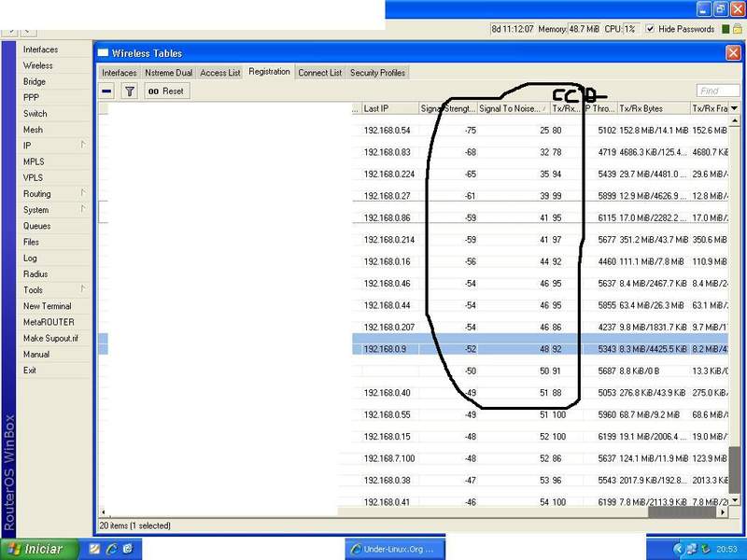Open the Access List tab
Image resolution: width=747 pixels, height=560 pixels.
pos(220,73)
